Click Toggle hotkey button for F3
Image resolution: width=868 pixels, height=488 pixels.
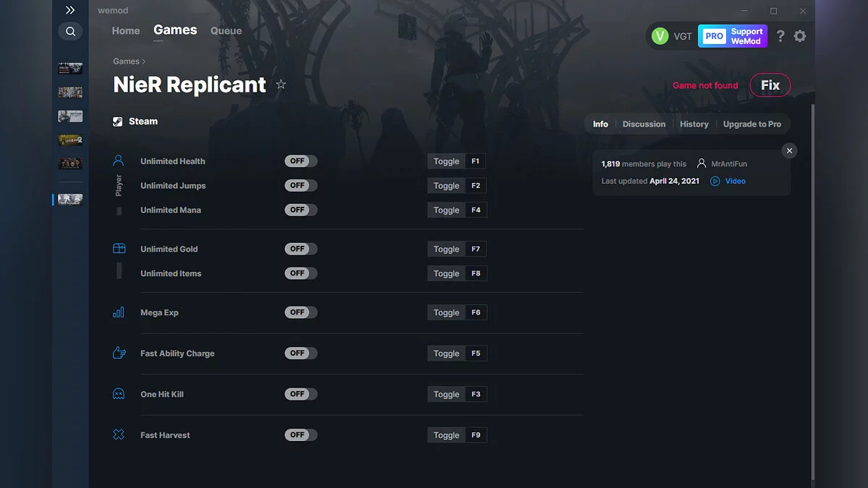(x=457, y=395)
